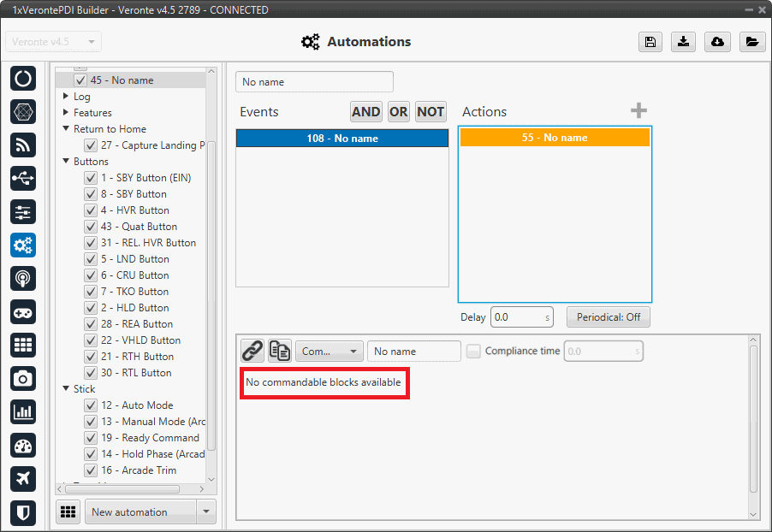Open the New automation dropdown arrow
The width and height of the screenshot is (772, 532).
(205, 511)
